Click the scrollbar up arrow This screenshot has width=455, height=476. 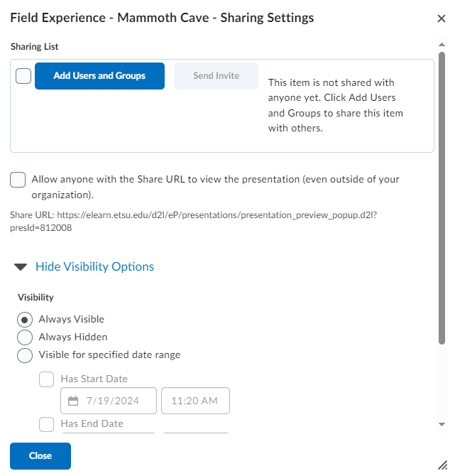coord(442,45)
